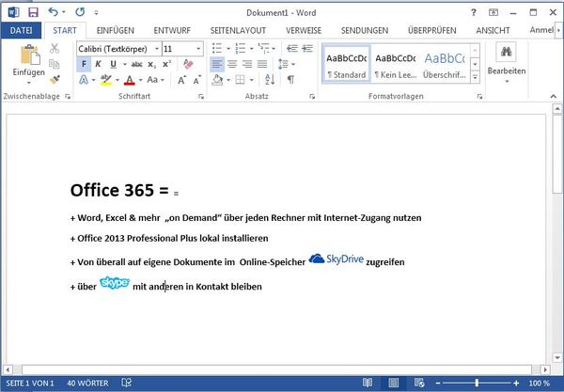This screenshot has width=564, height=392.
Task: Apply Kein Leerraum style
Action: coord(396,64)
